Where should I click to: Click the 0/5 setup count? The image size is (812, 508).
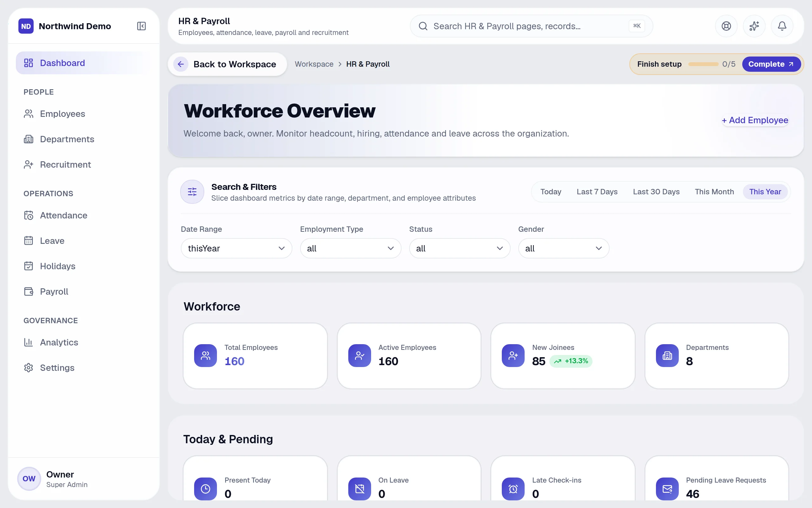click(729, 64)
